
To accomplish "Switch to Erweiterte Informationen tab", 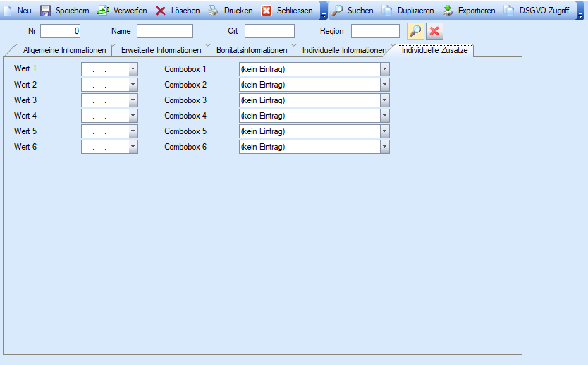I will [161, 50].
